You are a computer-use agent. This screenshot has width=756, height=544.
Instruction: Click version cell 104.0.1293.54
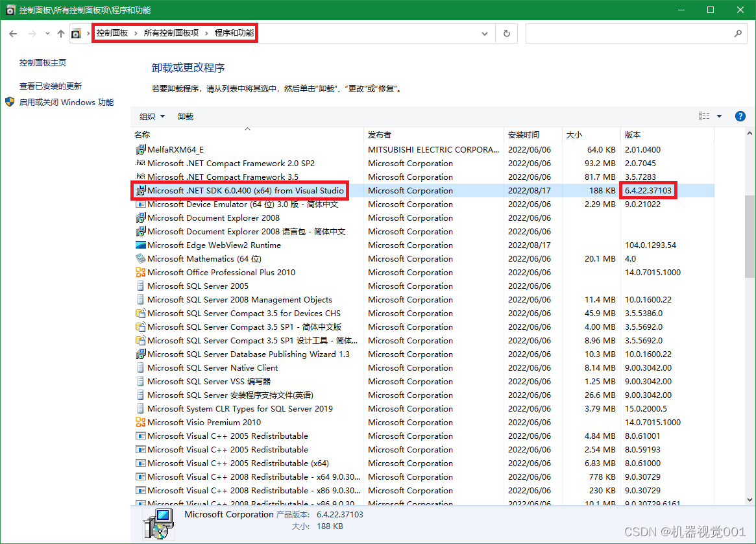point(650,245)
